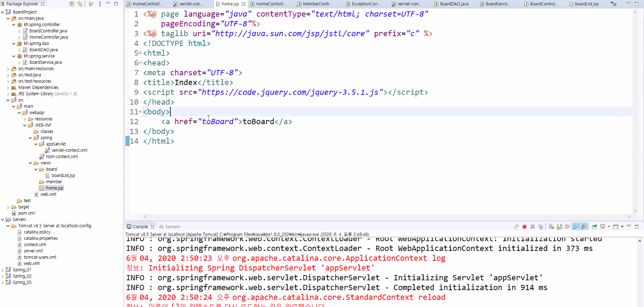This screenshot has width=644, height=307.
Task: Switch to BoardDAO.java editor tab
Action: coord(450,4)
